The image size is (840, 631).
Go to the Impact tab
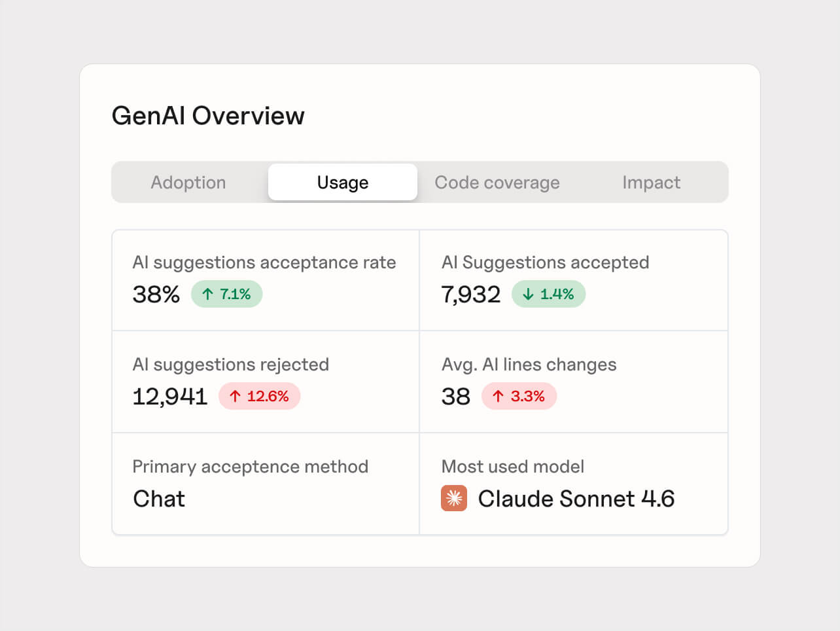point(651,183)
